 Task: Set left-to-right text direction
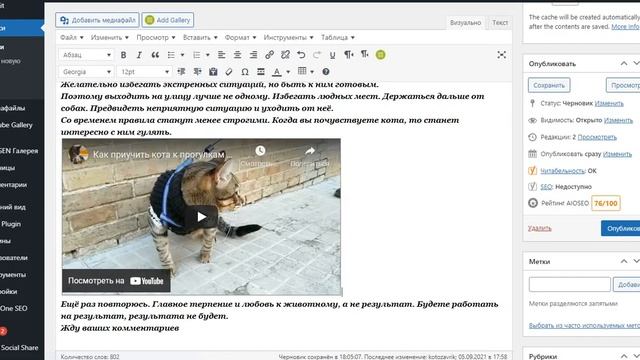point(349,55)
